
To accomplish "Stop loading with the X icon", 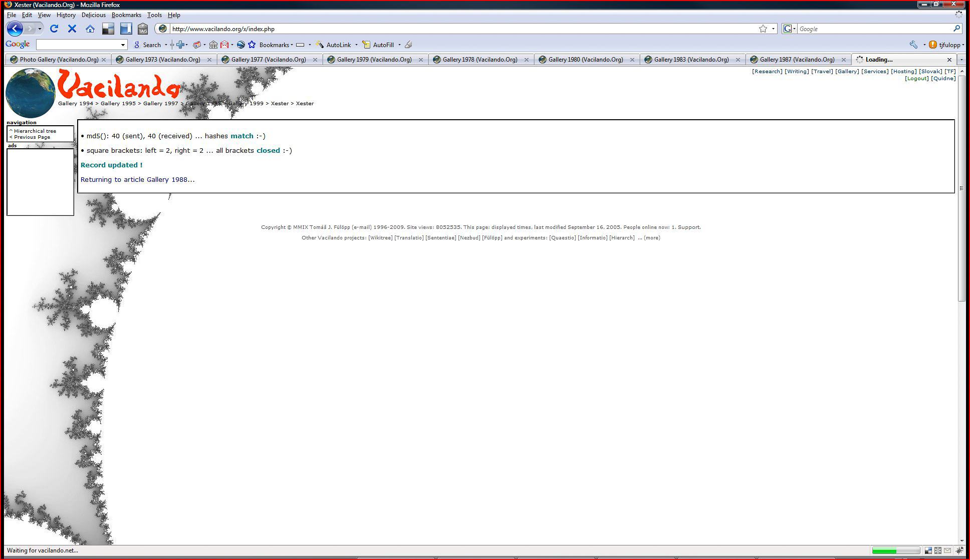I will pos(72,29).
